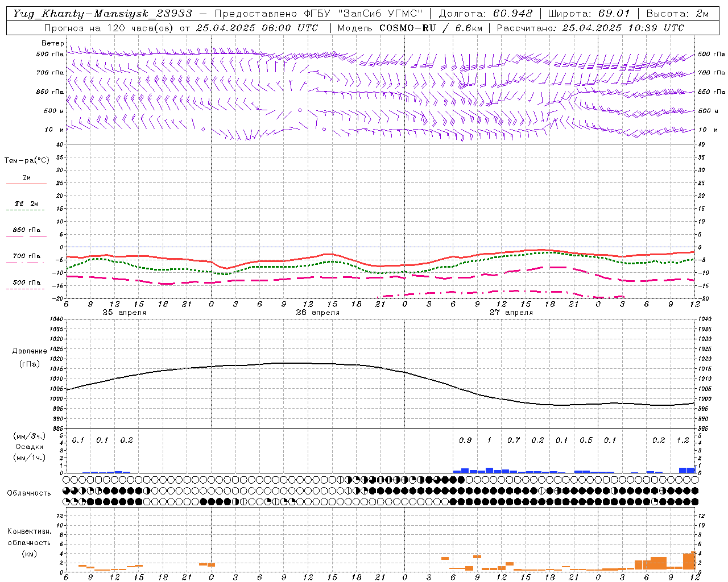The width and height of the screenshot is (728, 582).
Task: Click the Облачность row label
Action: 29,493
